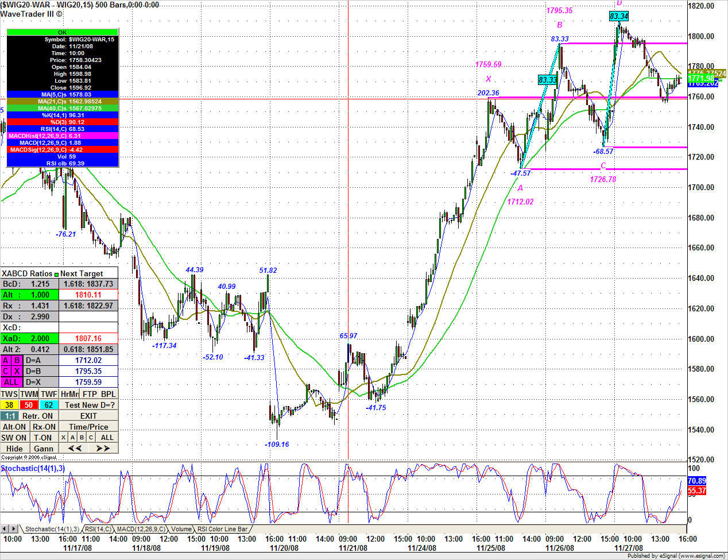Click the double left arrow button
This screenshot has width=728, height=560.
coord(75,449)
